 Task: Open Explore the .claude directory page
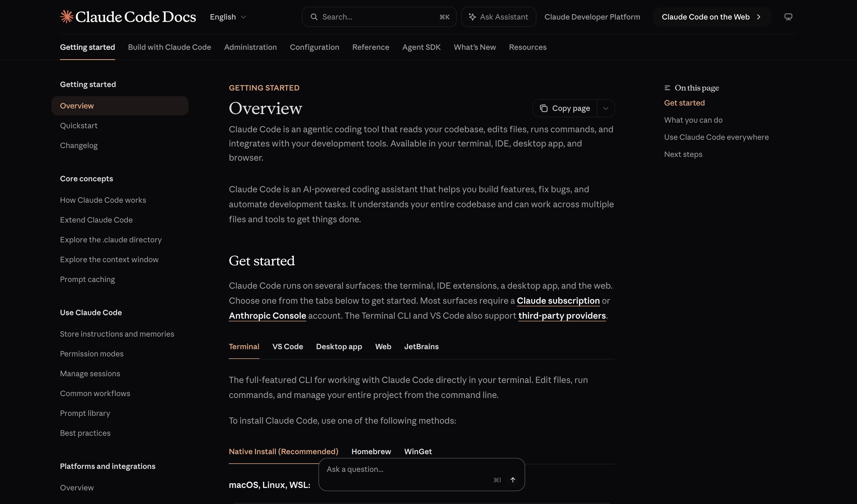111,239
